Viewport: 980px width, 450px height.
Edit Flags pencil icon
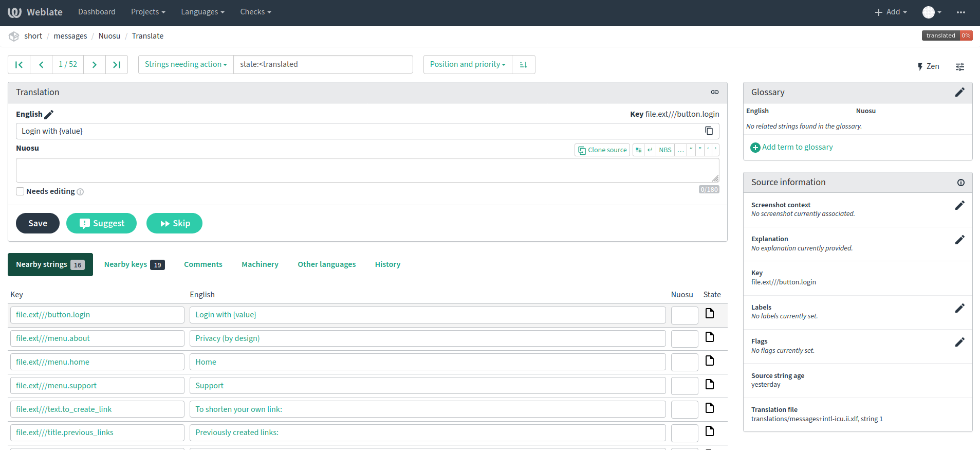pyautogui.click(x=960, y=342)
